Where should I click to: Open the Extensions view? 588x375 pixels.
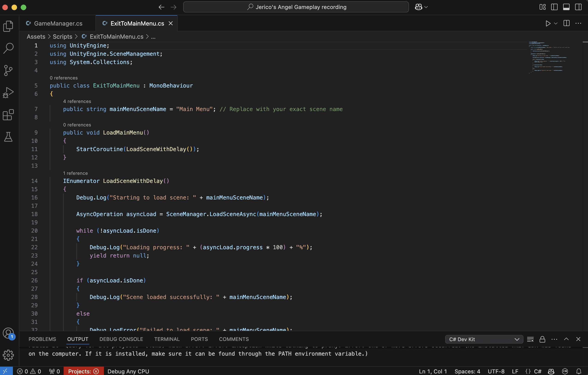[x=8, y=115]
